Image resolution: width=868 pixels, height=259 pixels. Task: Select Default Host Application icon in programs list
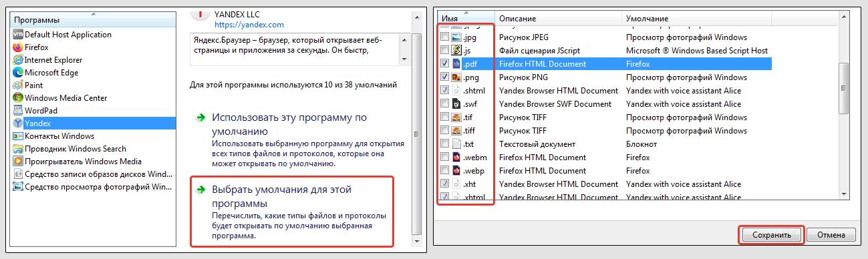click(x=18, y=35)
